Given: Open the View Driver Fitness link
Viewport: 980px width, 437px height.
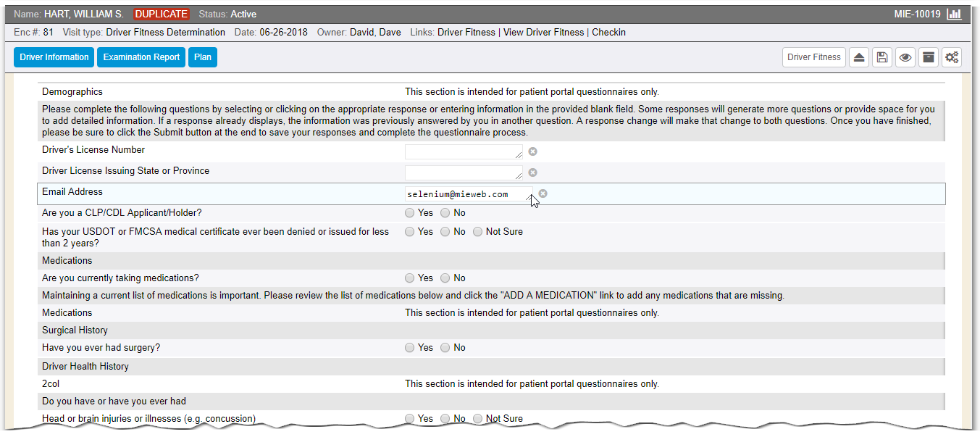Looking at the screenshot, I should [x=545, y=33].
